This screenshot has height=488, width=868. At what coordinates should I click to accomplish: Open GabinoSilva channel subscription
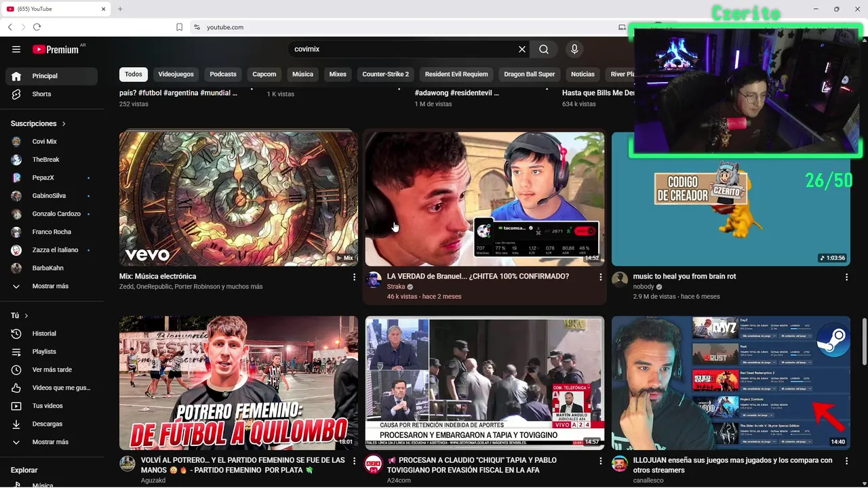pyautogui.click(x=52, y=196)
